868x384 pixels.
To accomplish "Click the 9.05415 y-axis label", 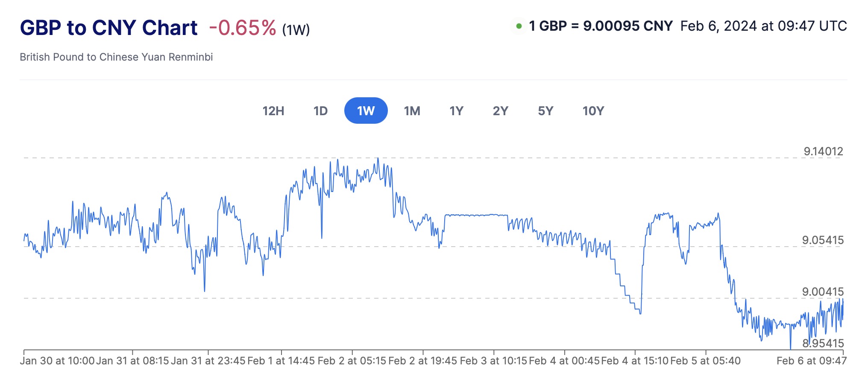I will coord(823,240).
